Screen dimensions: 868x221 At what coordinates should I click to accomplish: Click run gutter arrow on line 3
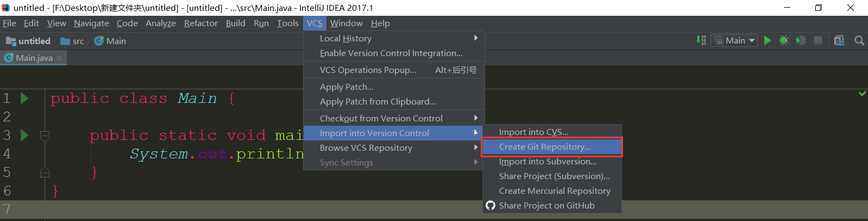(24, 135)
